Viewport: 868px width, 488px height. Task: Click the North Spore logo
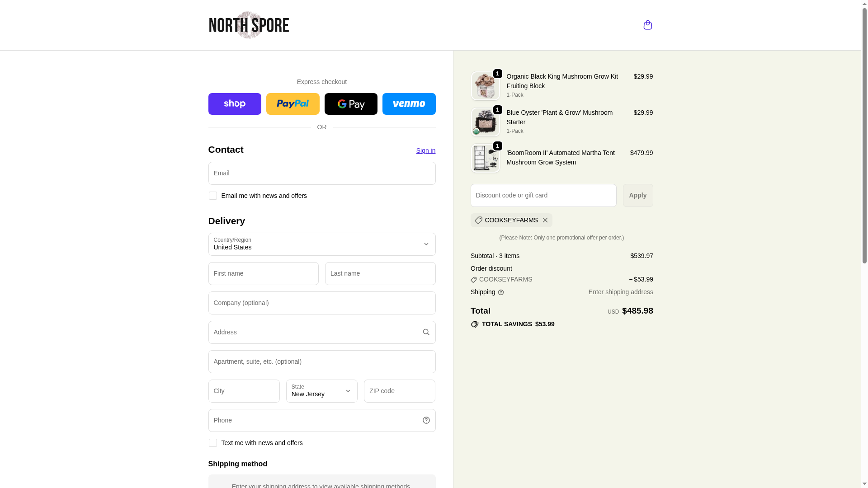click(x=249, y=25)
